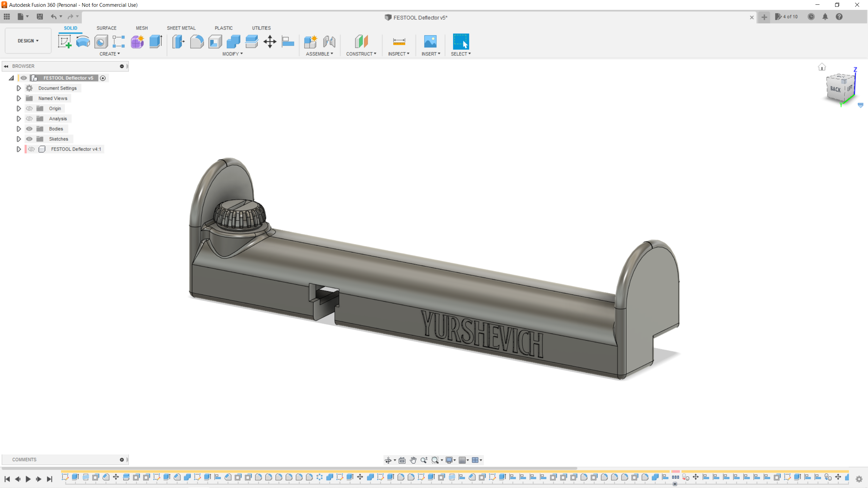Expand the Bodies tree node

click(19, 129)
